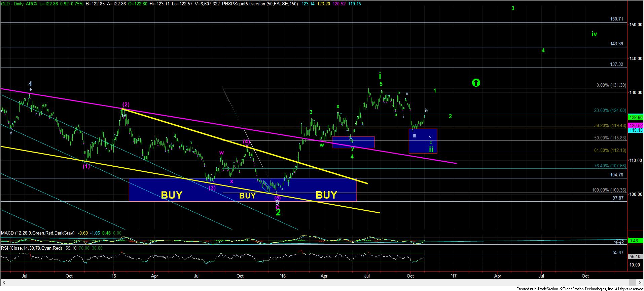Click the 50.00% (115.83) Fibonacci label
Image resolution: width=644 pixels, height=291 pixels.
pyautogui.click(x=610, y=138)
